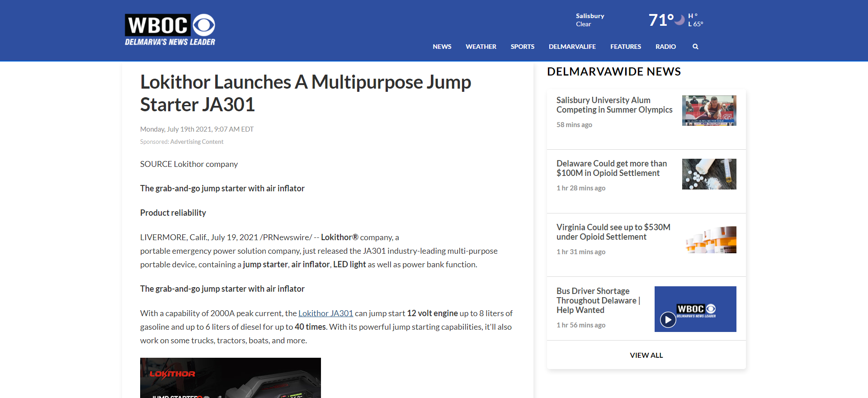Viewport: 868px width, 398px height.
Task: Click the WBOC logo in header
Action: [170, 30]
